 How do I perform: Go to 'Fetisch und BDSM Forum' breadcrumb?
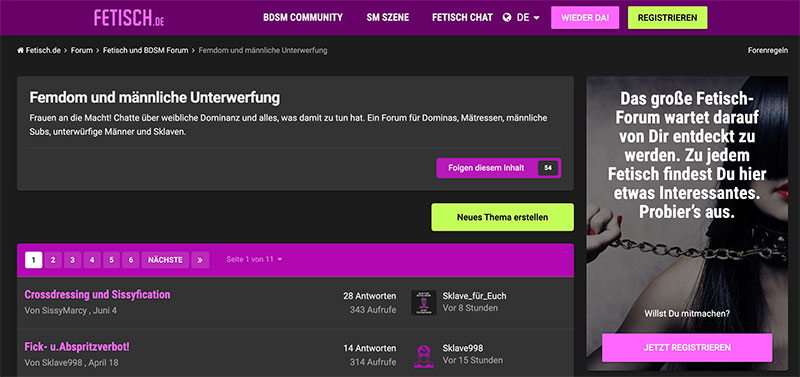click(x=145, y=51)
